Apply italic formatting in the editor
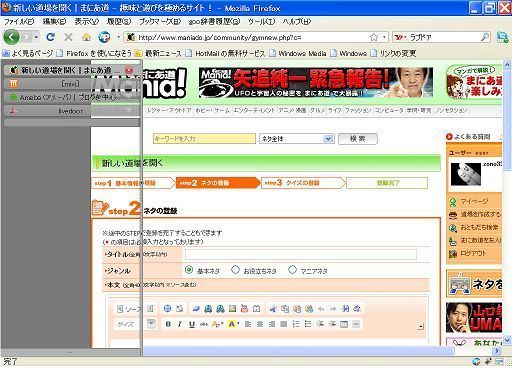The height and width of the screenshot is (369, 512). pyautogui.click(x=180, y=324)
